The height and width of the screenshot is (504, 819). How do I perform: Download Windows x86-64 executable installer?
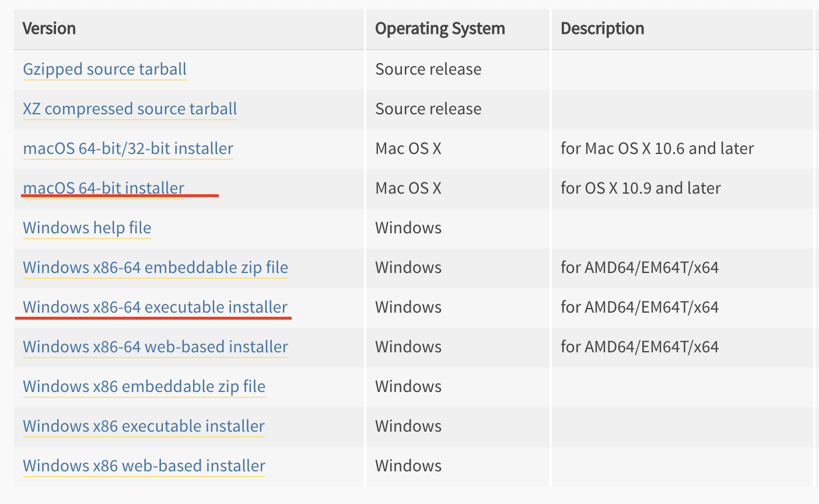point(155,307)
